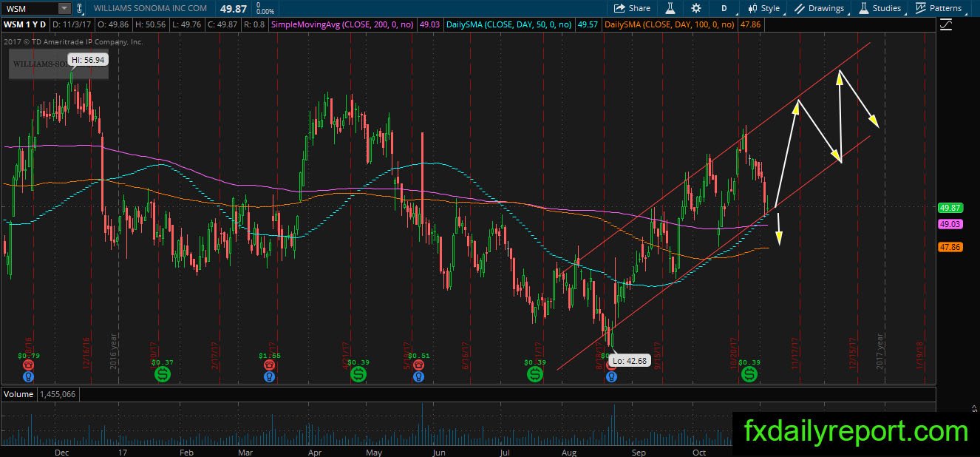Click the Dec label on time axis
980x457 pixels.
coord(61,451)
